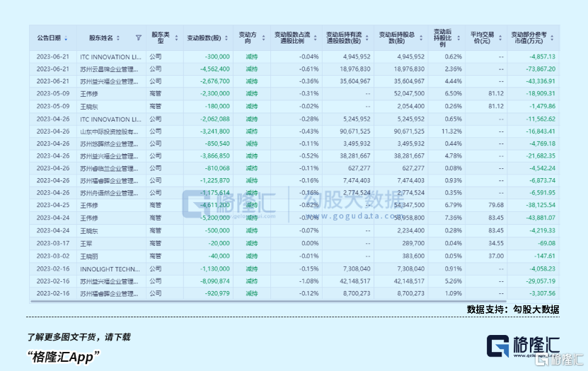588x371 pixels.
Task: Click 苏州舟语然企业管理... shareholder name
Action: pyautogui.click(x=109, y=193)
